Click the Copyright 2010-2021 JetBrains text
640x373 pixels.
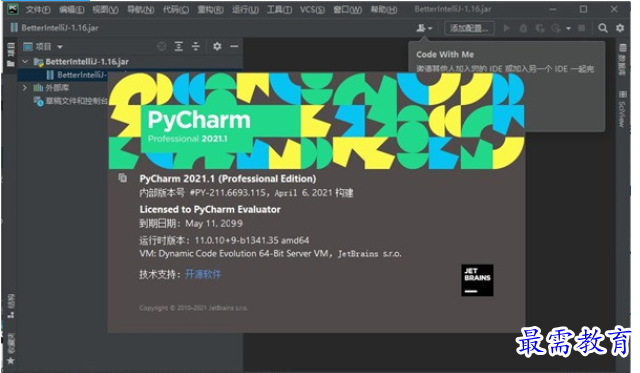tap(193, 308)
